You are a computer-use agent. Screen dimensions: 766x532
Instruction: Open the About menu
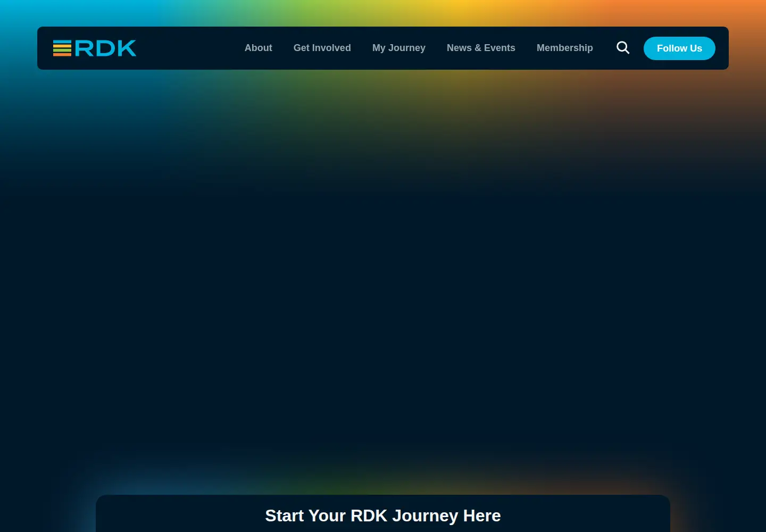coord(258,48)
